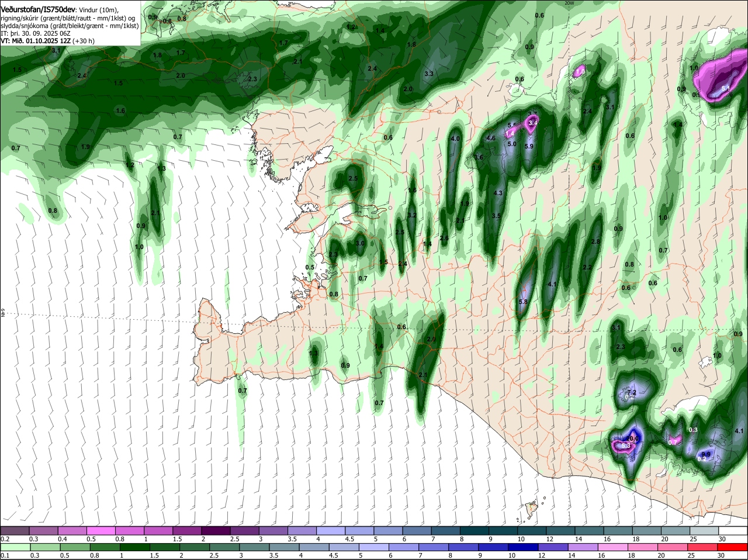The image size is (748, 560).
Task: Click the '3.2' precipitation value on the map
Action: [x=412, y=215]
